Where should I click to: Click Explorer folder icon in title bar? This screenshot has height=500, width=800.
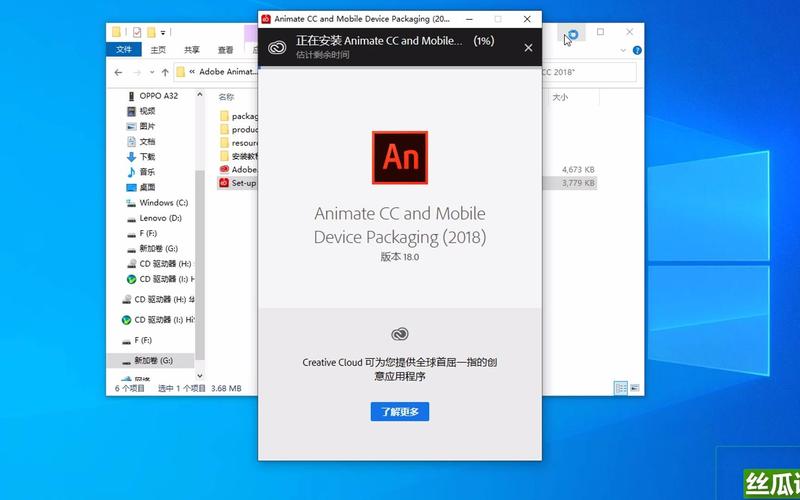point(116,32)
